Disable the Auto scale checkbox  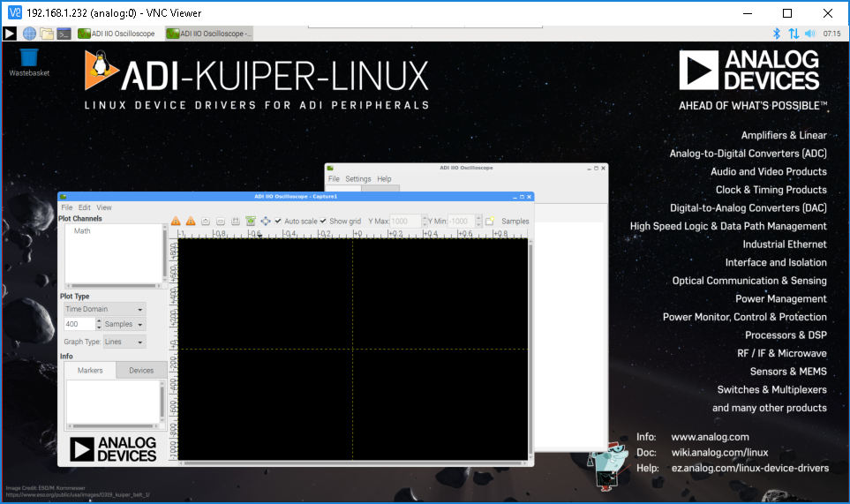coord(279,222)
